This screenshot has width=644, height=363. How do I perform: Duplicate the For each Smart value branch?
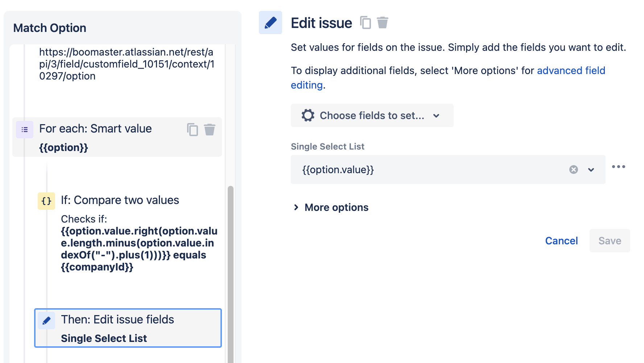pyautogui.click(x=192, y=130)
